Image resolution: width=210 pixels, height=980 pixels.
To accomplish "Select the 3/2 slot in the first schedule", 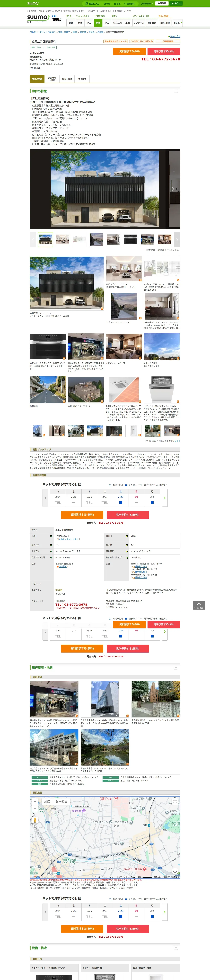I will pyautogui.click(x=152, y=503).
